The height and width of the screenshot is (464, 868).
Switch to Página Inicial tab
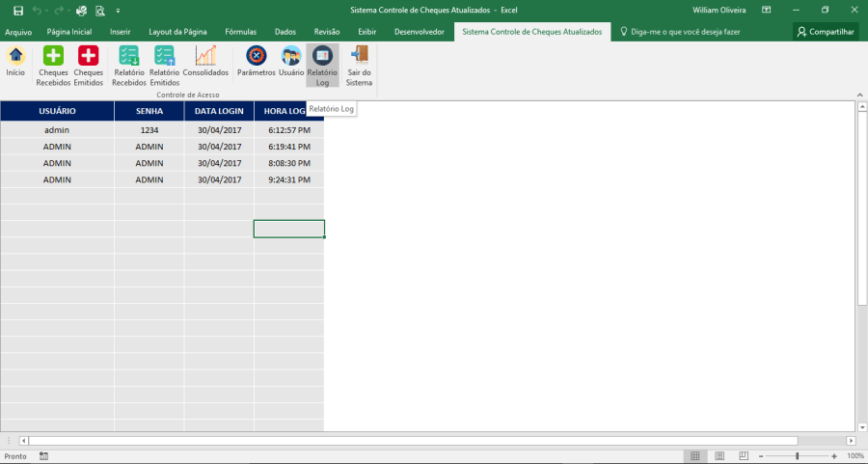(x=69, y=32)
